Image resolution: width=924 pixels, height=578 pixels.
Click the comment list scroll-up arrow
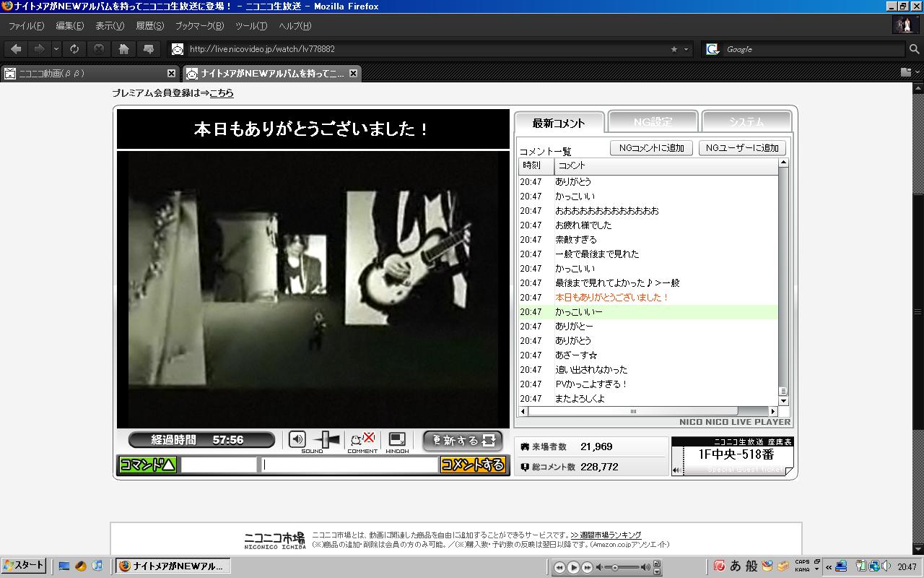pyautogui.click(x=783, y=163)
